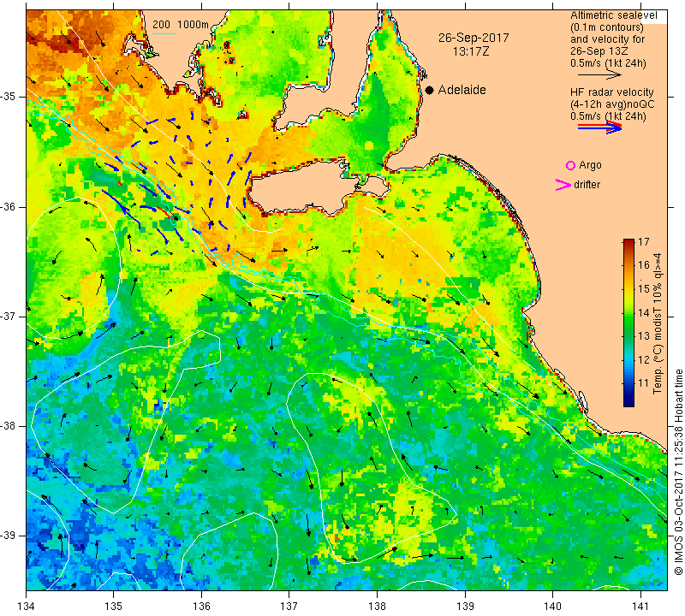
Task: Click the 14 value on temperature scale
Action: 644,312
